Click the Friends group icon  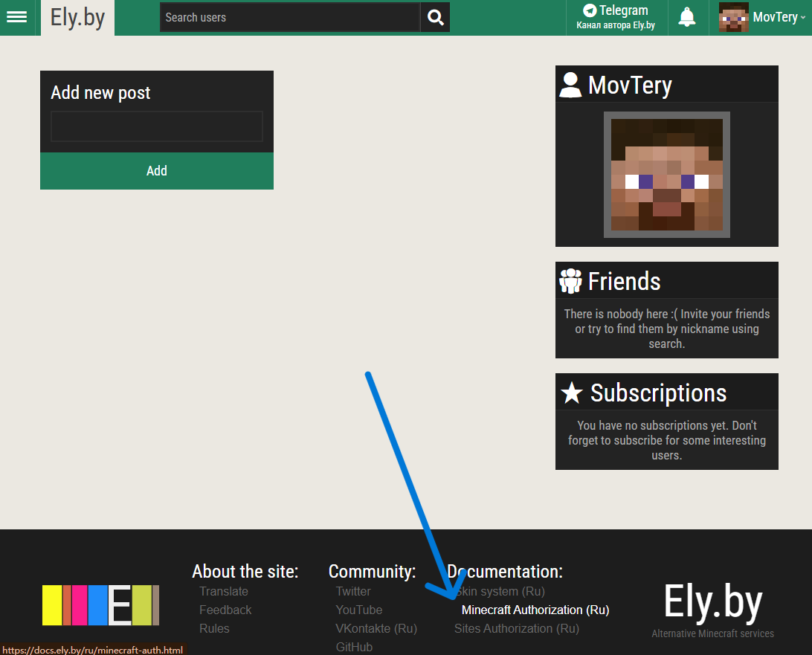[x=570, y=281]
